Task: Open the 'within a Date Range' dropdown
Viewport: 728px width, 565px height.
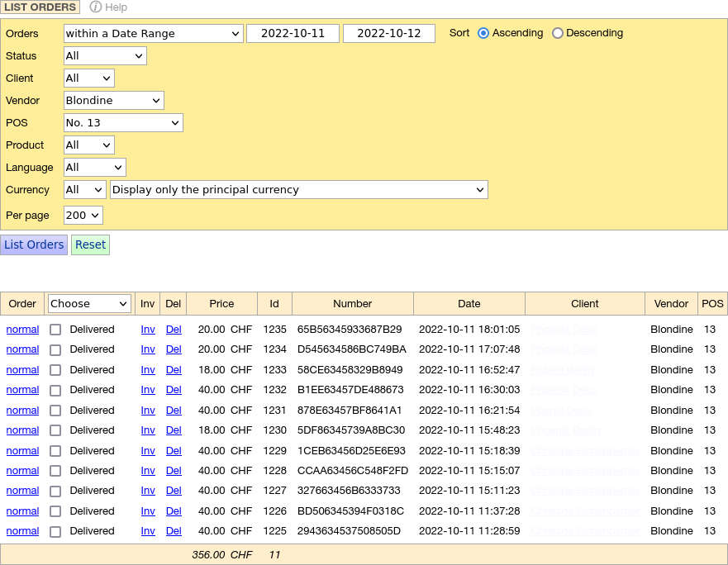Action: (x=153, y=33)
